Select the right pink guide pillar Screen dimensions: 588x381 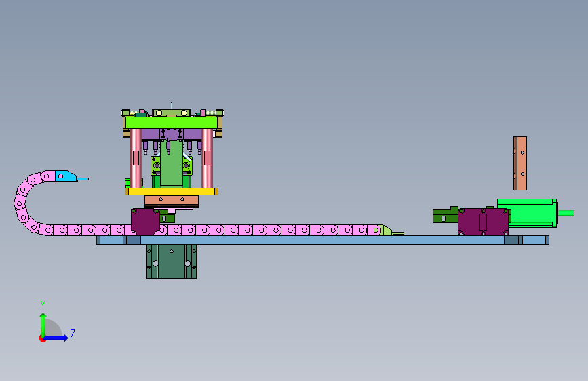coord(207,158)
